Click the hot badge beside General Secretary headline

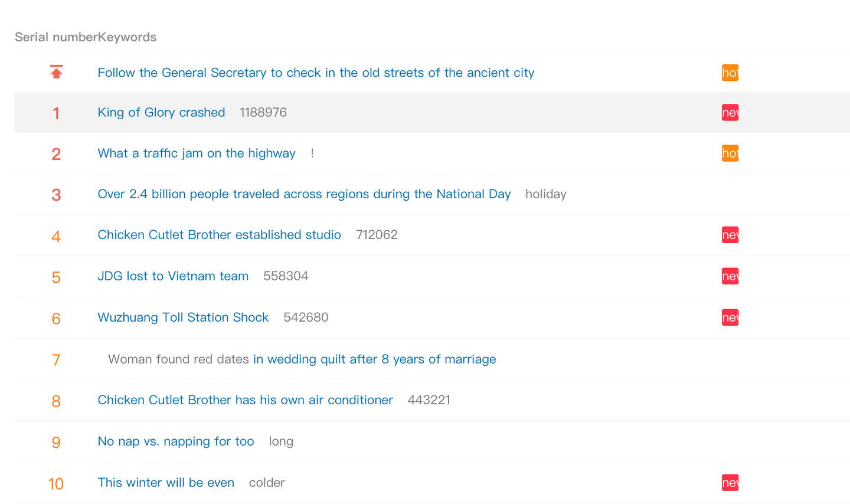coord(730,73)
